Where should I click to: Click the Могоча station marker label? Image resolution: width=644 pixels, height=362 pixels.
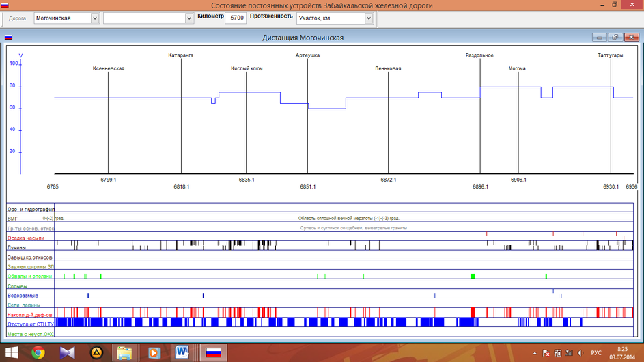click(517, 68)
